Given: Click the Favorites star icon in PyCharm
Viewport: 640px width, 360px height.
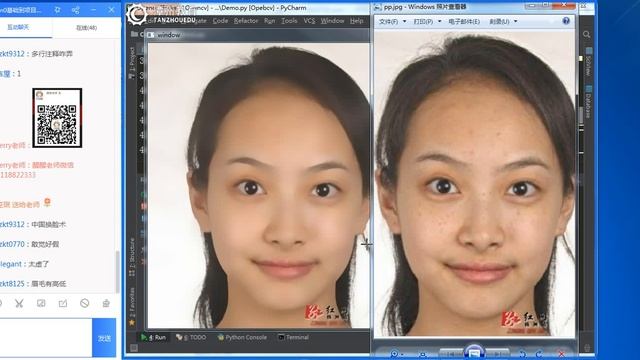Looking at the screenshot, I should (132, 323).
